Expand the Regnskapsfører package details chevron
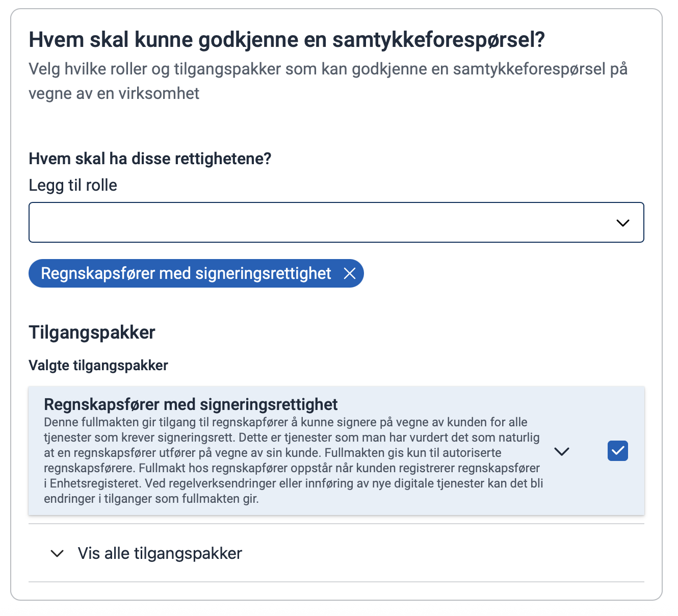The width and height of the screenshot is (678, 616). click(x=561, y=451)
